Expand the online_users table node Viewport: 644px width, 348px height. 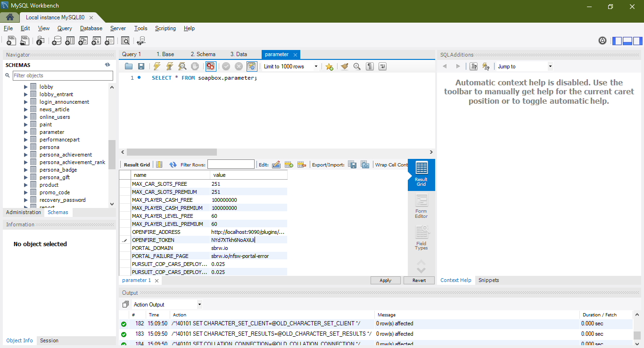tap(26, 117)
